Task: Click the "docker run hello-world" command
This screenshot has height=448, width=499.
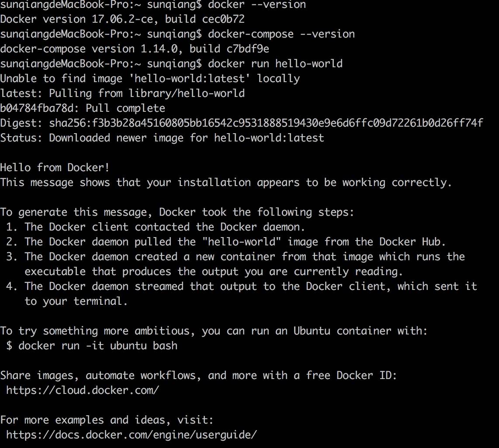Action: tap(275, 64)
